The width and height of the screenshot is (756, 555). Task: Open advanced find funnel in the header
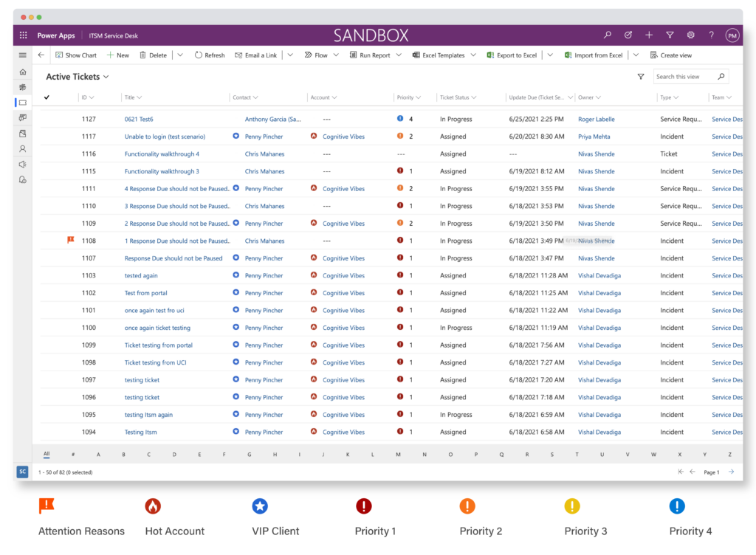pos(670,35)
